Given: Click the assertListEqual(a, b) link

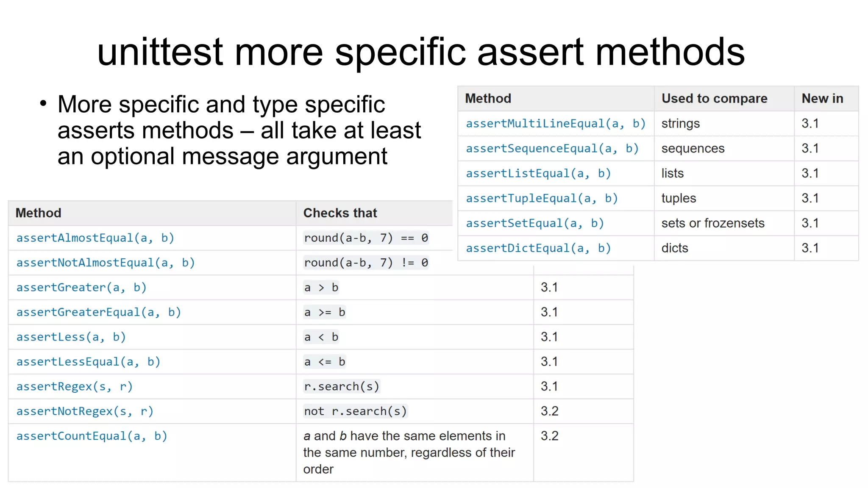Looking at the screenshot, I should [x=538, y=174].
